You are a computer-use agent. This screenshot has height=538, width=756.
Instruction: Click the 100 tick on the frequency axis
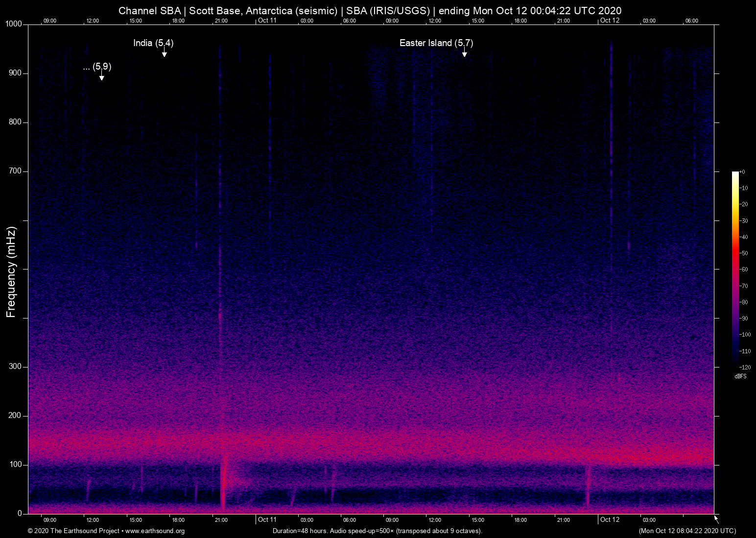[x=16, y=465]
